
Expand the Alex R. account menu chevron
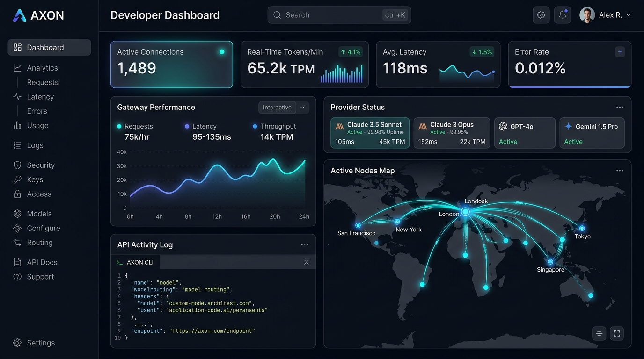coord(629,15)
